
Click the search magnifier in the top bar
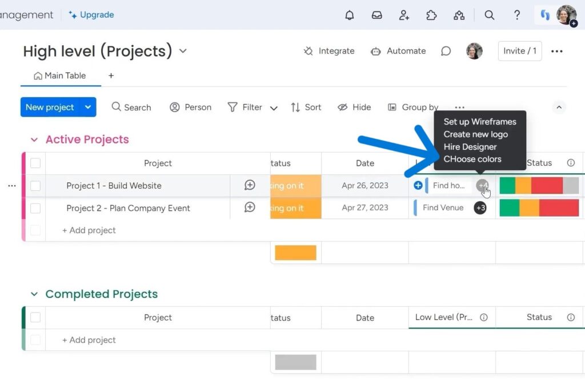pyautogui.click(x=489, y=15)
